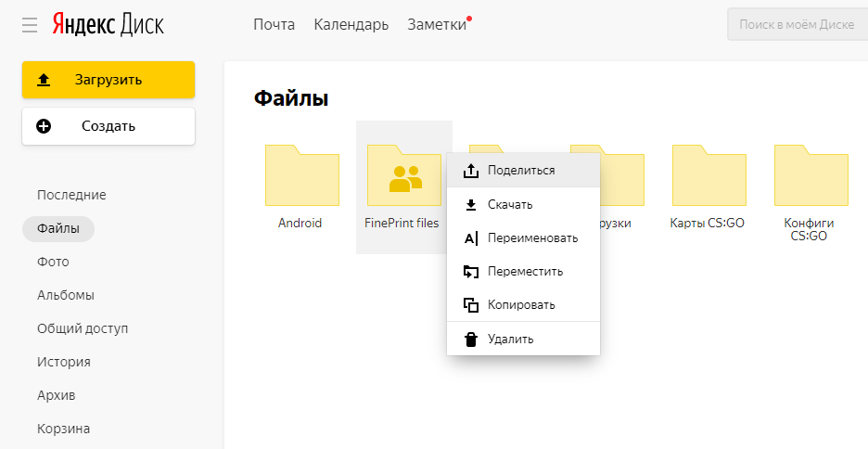Click the Файлы page heading
This screenshot has height=449, width=868.
pos(291,98)
